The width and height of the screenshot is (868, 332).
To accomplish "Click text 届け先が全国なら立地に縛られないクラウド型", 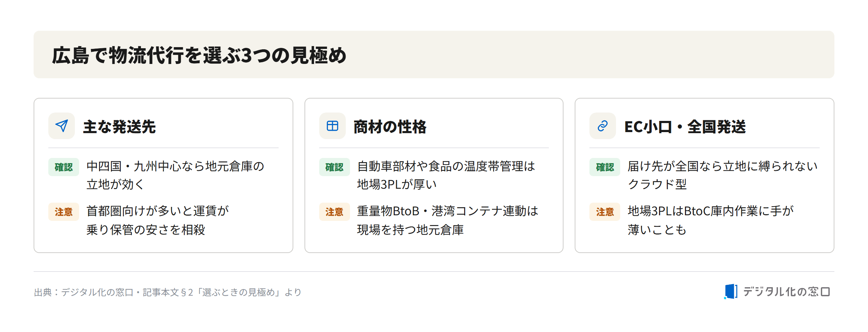I will tap(723, 175).
